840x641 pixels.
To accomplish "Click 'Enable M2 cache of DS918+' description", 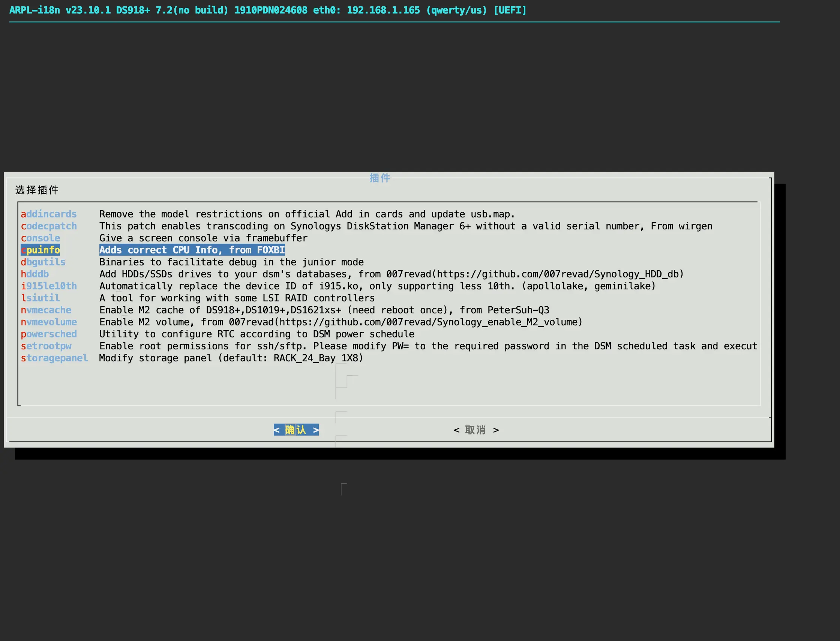I will (324, 310).
